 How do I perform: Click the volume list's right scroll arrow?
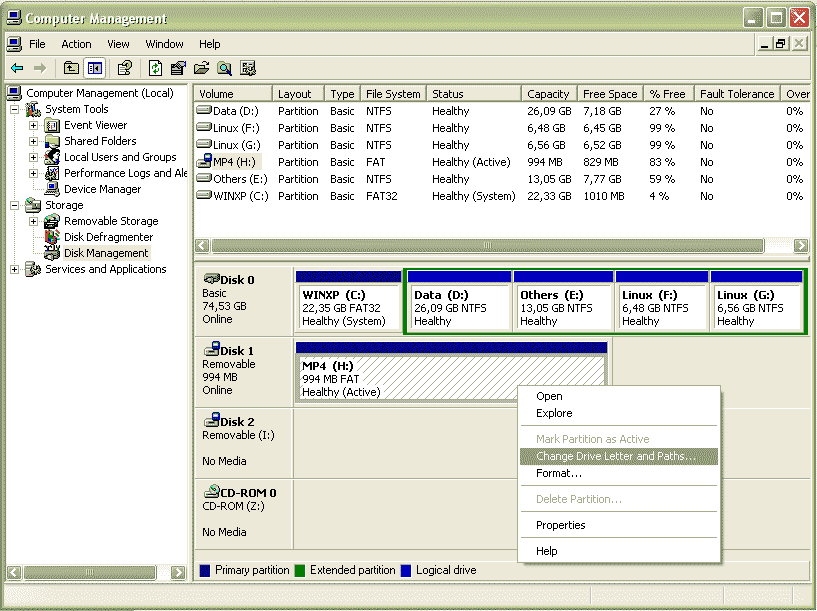[x=800, y=246]
